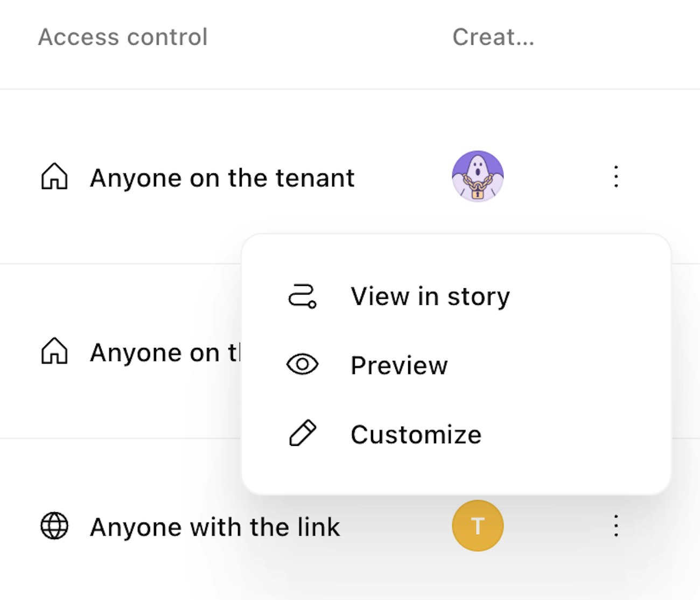Click the ghost with padlock avatar
700x600 pixels.
click(478, 176)
